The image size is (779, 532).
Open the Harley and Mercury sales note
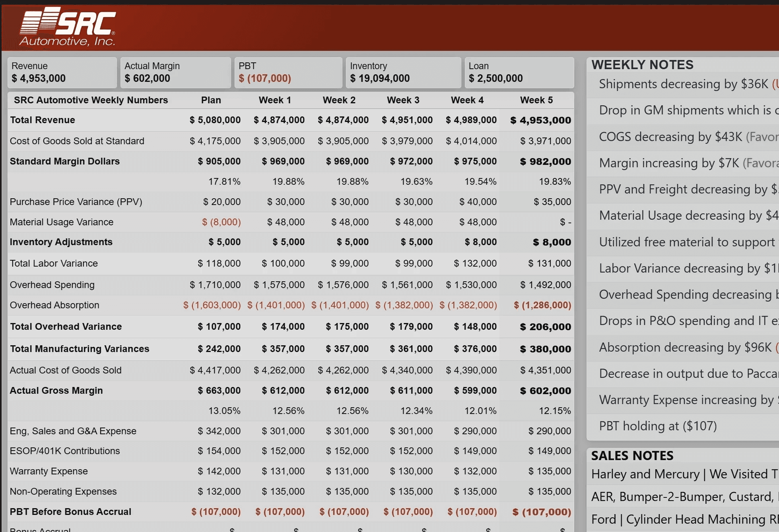(x=683, y=474)
